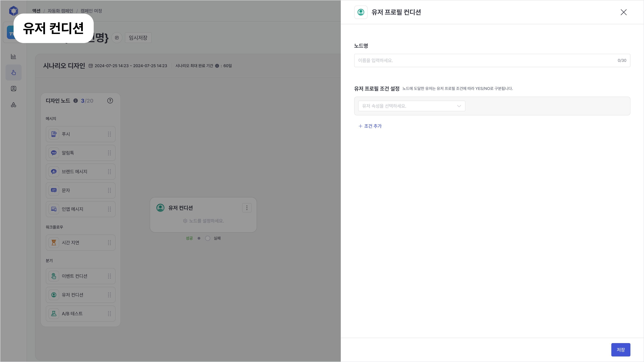Click the memo icon next to 임시저장
This screenshot has height=362, width=644.
point(117,38)
